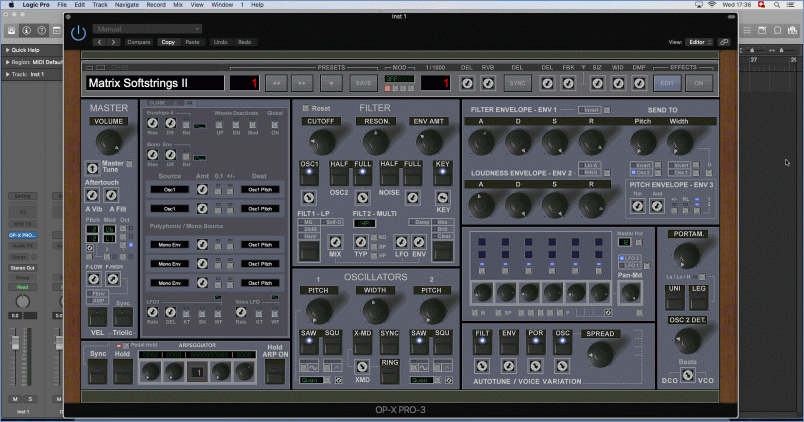Open the Record menu
Screen dimensions: 804x422
(x=156, y=5)
